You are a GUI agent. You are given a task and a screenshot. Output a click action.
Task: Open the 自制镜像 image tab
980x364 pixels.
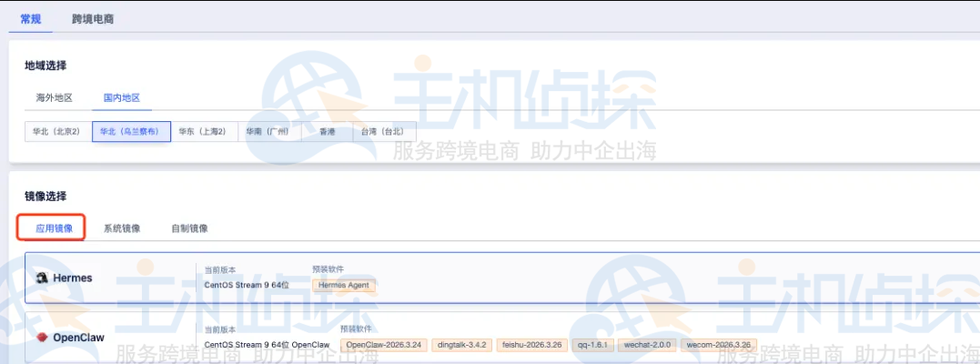189,228
